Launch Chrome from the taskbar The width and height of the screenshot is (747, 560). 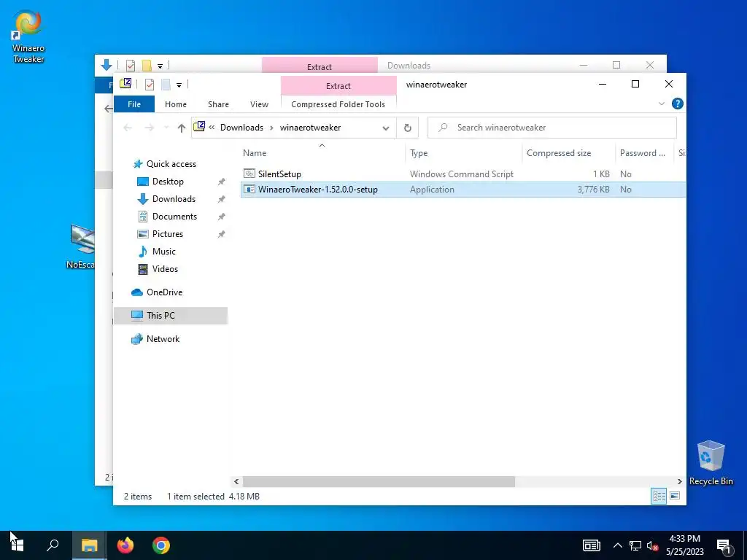[x=161, y=545]
